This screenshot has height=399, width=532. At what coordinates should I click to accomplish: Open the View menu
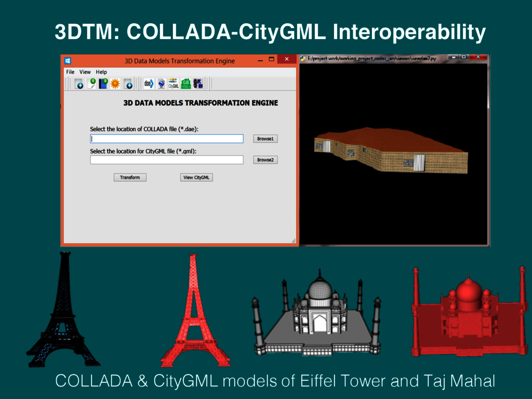[85, 72]
